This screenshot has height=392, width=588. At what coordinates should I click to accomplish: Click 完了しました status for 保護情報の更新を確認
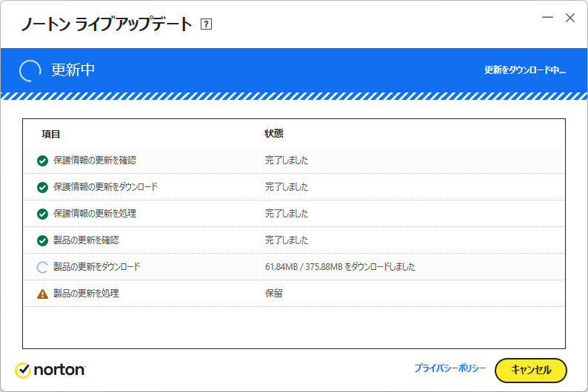click(287, 160)
